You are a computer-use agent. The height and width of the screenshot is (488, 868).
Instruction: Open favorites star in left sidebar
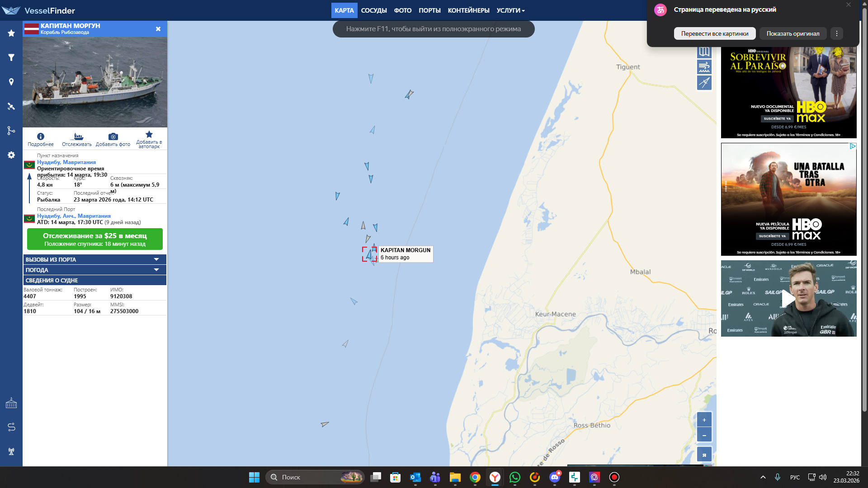[11, 33]
